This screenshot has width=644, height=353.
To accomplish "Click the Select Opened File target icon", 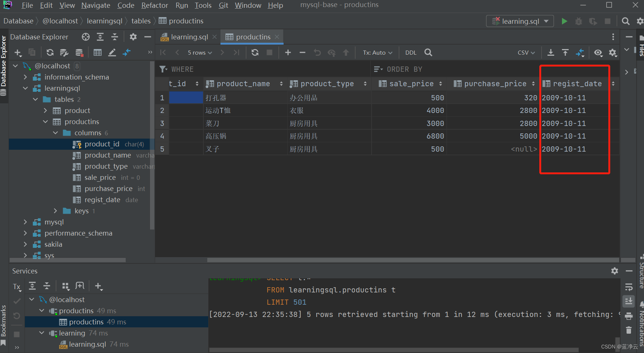I will (86, 37).
